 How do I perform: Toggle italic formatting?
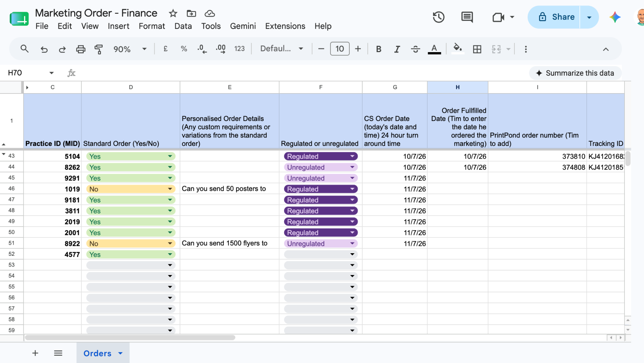397,49
